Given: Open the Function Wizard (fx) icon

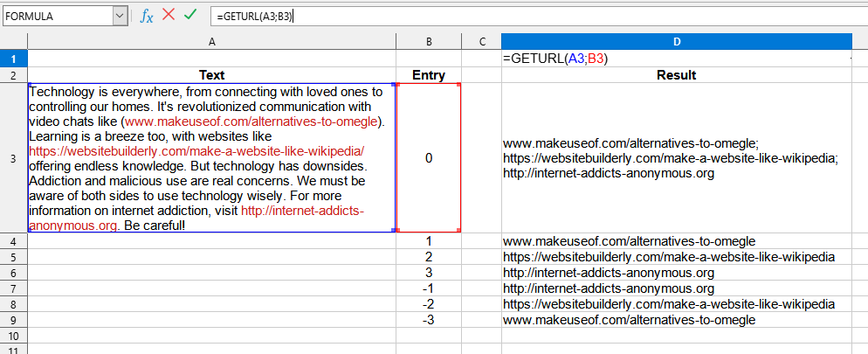Looking at the screenshot, I should point(148,16).
